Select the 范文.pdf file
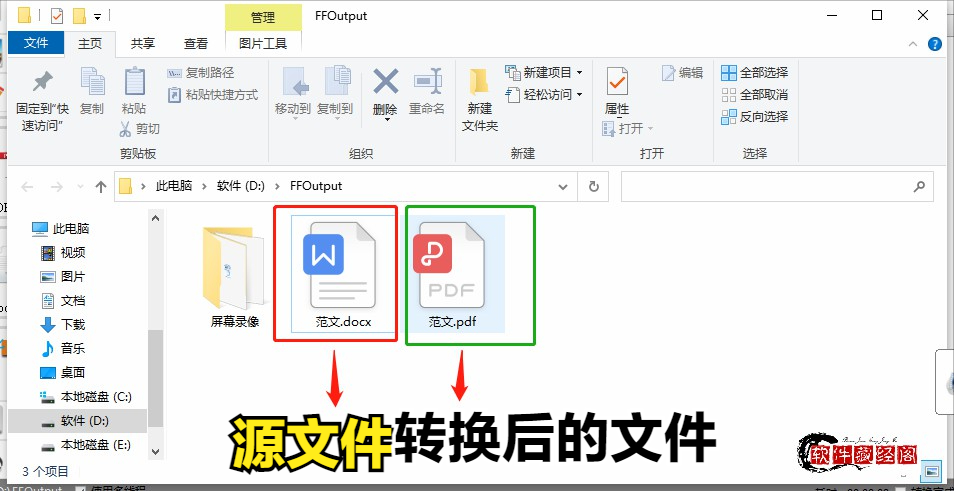This screenshot has width=954, height=491. 451,274
